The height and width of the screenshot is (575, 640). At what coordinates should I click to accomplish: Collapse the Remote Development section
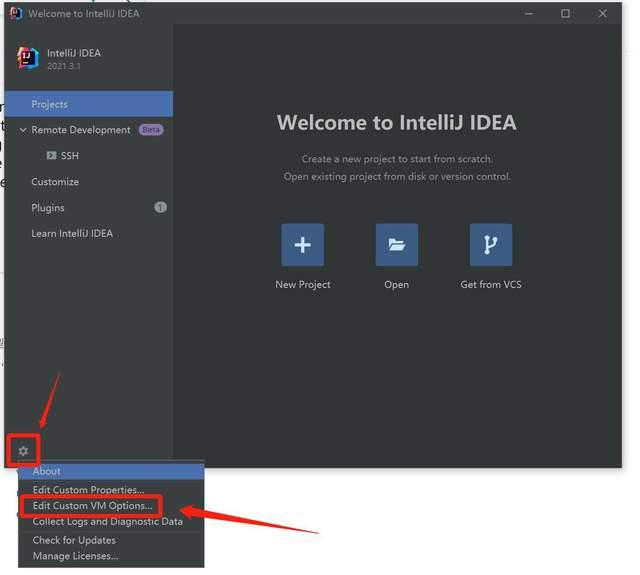click(x=23, y=130)
